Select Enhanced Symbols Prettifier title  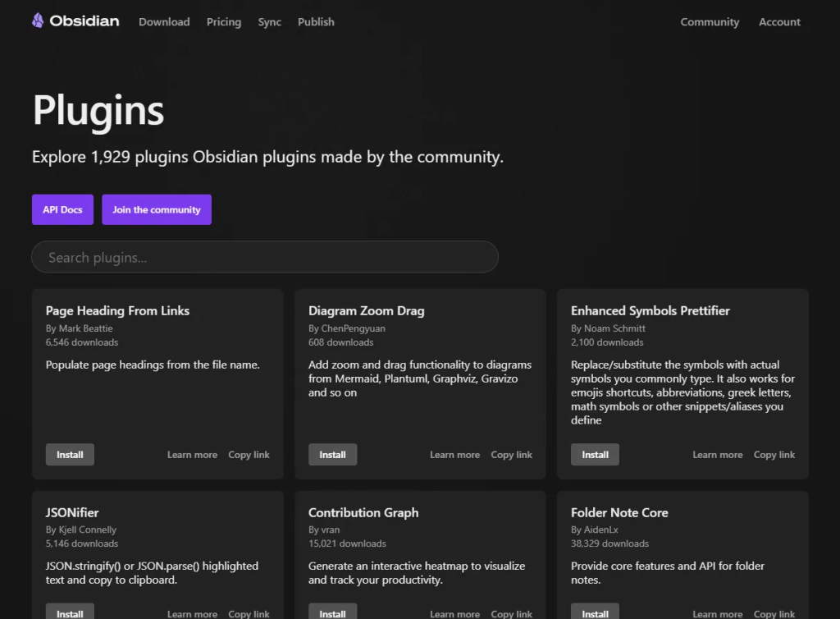(x=651, y=311)
